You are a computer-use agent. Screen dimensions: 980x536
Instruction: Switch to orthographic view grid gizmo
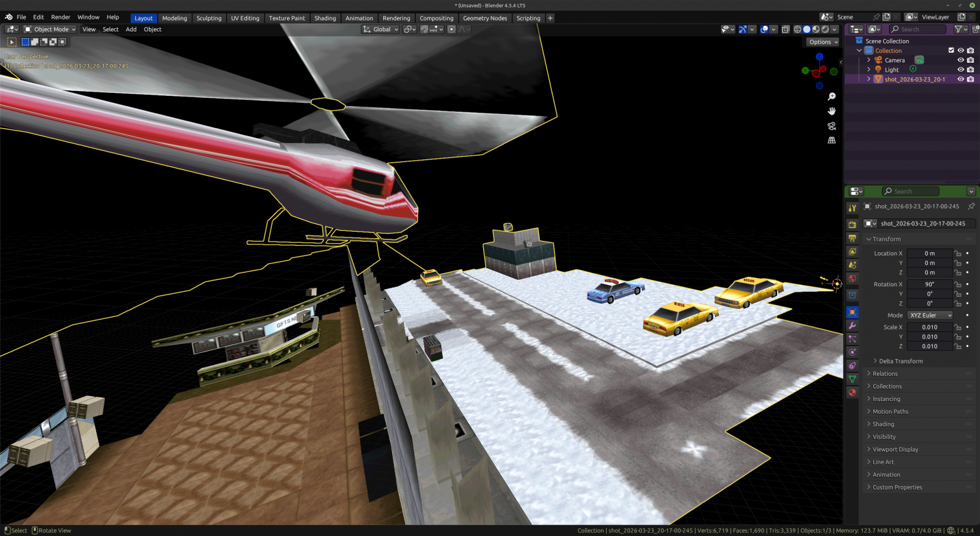click(x=832, y=141)
